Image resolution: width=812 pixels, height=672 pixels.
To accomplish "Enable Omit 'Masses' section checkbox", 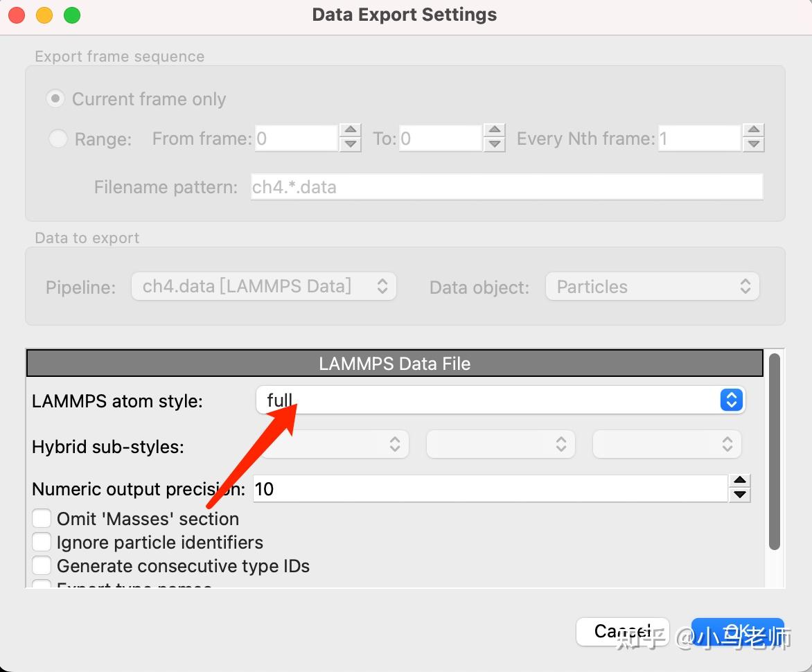I will click(42, 518).
